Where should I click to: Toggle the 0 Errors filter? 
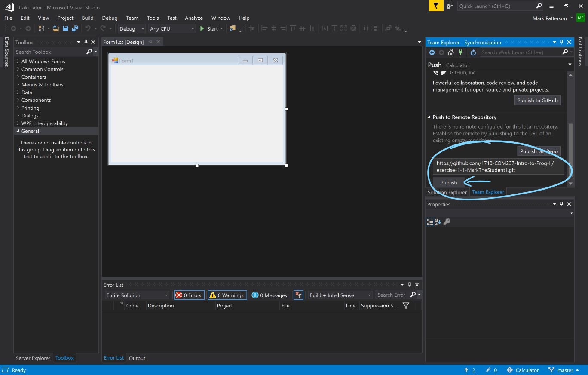[x=189, y=295]
